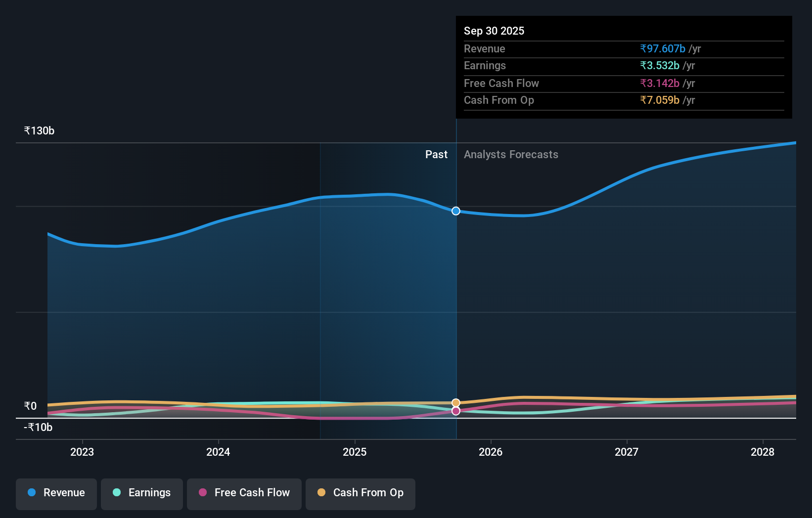Viewport: 812px width, 518px height.
Task: Click the Earnings value in the tooltip
Action: pyautogui.click(x=661, y=66)
